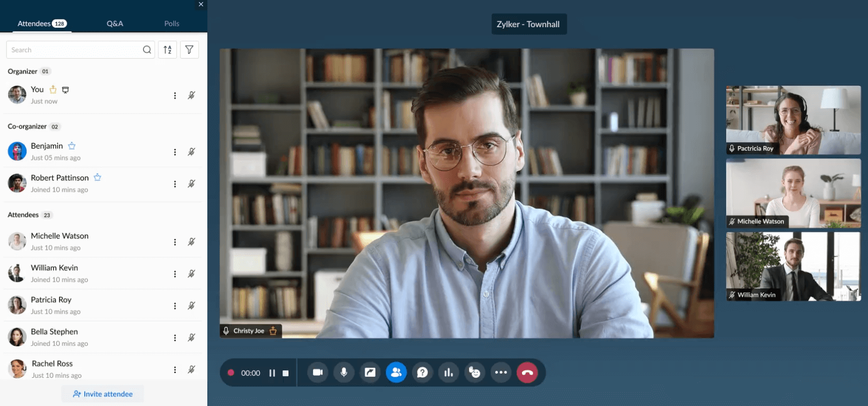
Task: Mute the microphone in the bottom toolbar
Action: point(344,372)
